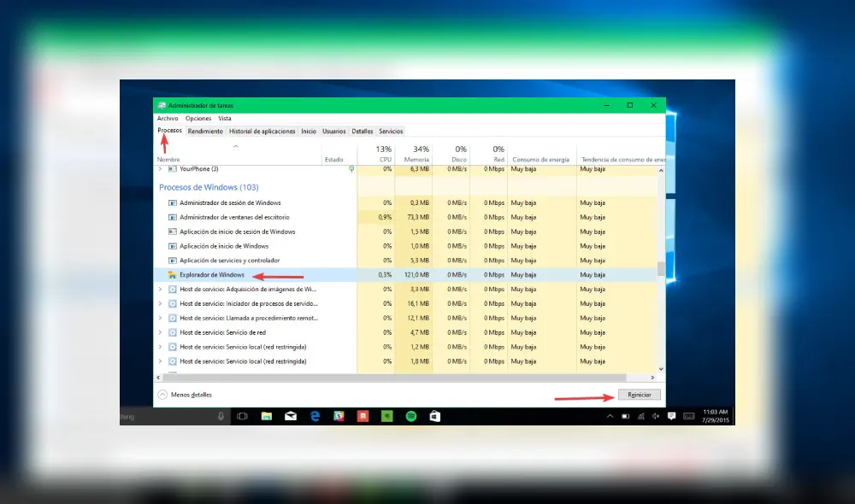Launch Spotify from the taskbar
The width and height of the screenshot is (855, 504).
[x=411, y=417]
